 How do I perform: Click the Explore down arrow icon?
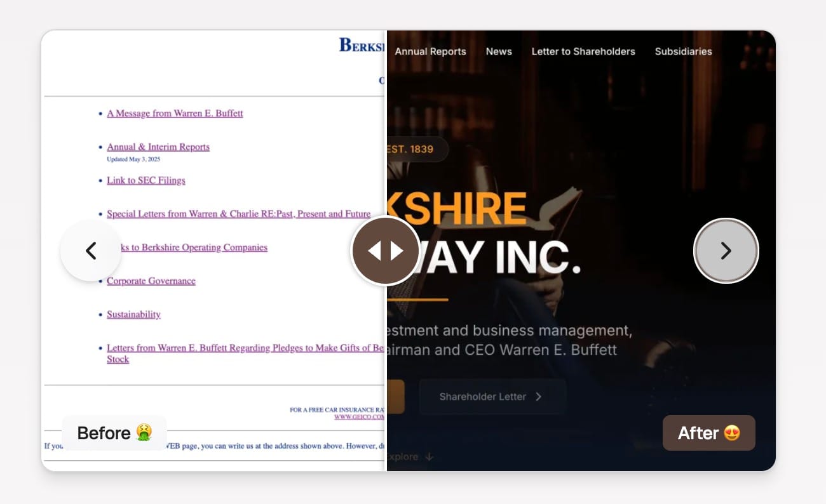point(430,457)
